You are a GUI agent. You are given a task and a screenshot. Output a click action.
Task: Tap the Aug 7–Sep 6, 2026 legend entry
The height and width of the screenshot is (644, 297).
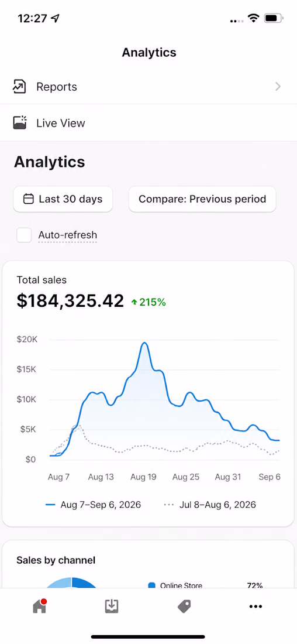(x=93, y=504)
